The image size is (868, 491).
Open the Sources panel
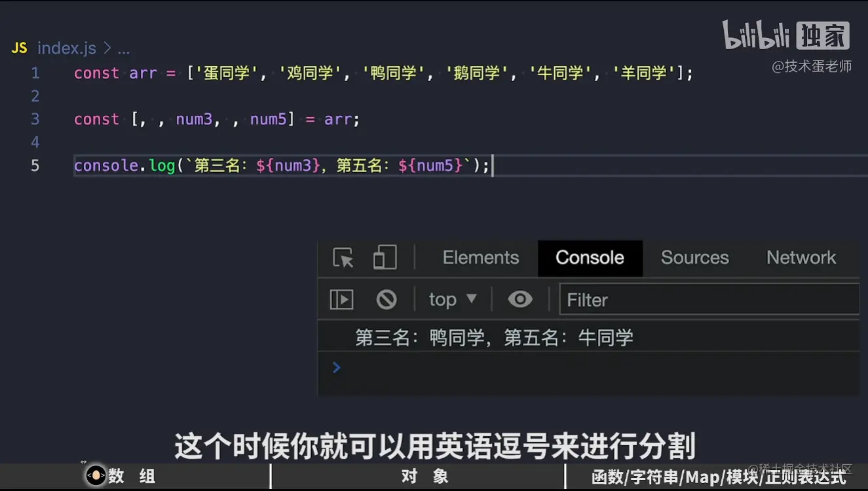pyautogui.click(x=694, y=258)
